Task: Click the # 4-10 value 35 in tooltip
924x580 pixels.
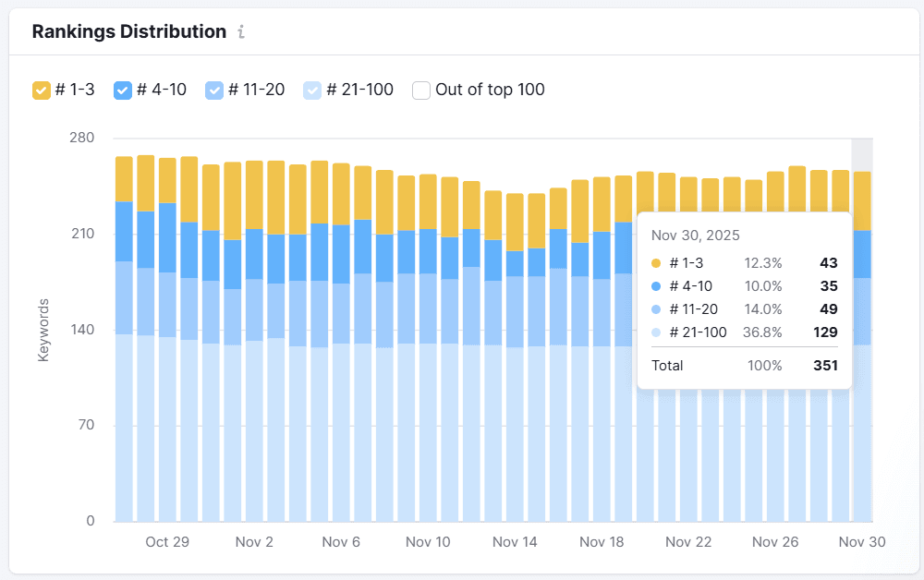Action: coord(829,286)
